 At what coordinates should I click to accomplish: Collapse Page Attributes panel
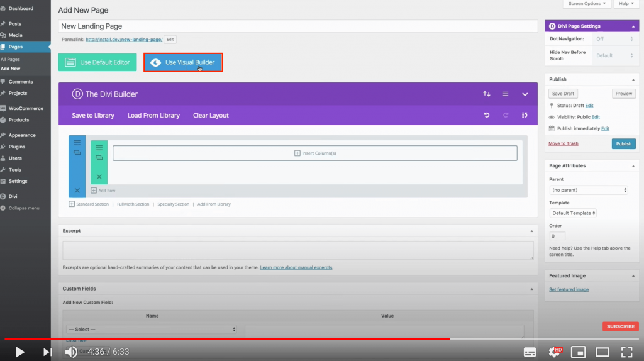coord(633,166)
